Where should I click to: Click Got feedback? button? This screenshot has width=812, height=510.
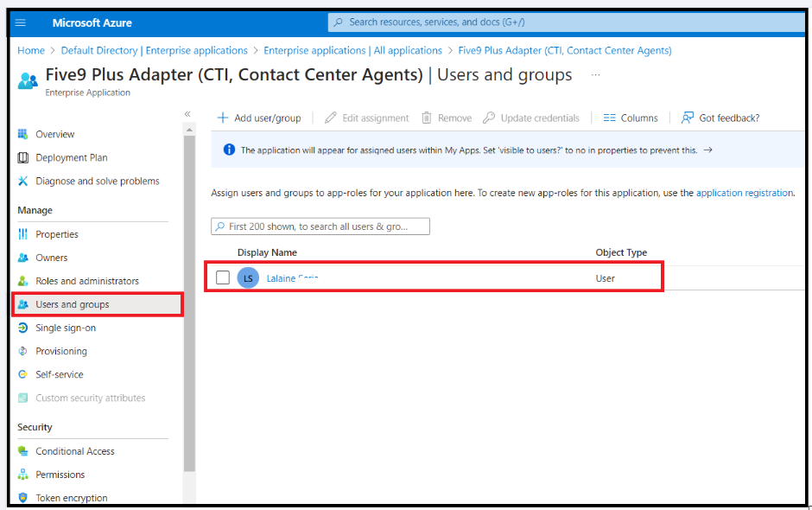click(720, 118)
